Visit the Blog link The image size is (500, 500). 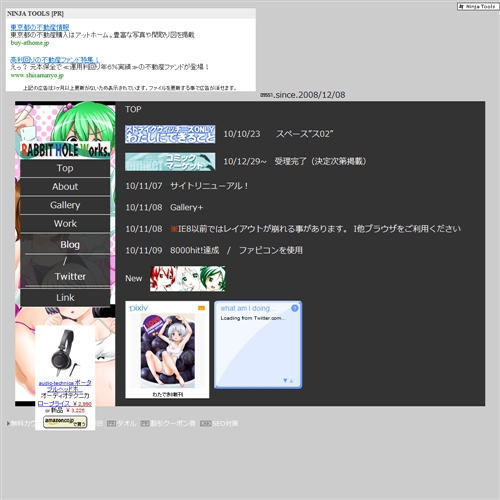pyautogui.click(x=70, y=245)
